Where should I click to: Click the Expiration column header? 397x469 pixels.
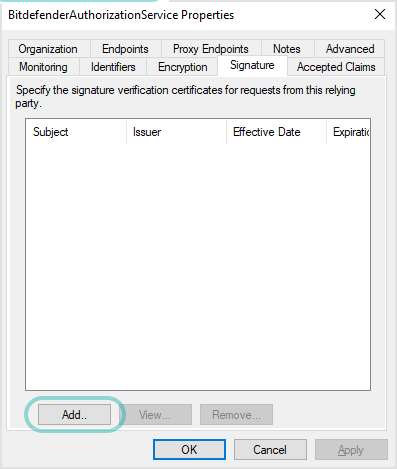pyautogui.click(x=348, y=132)
